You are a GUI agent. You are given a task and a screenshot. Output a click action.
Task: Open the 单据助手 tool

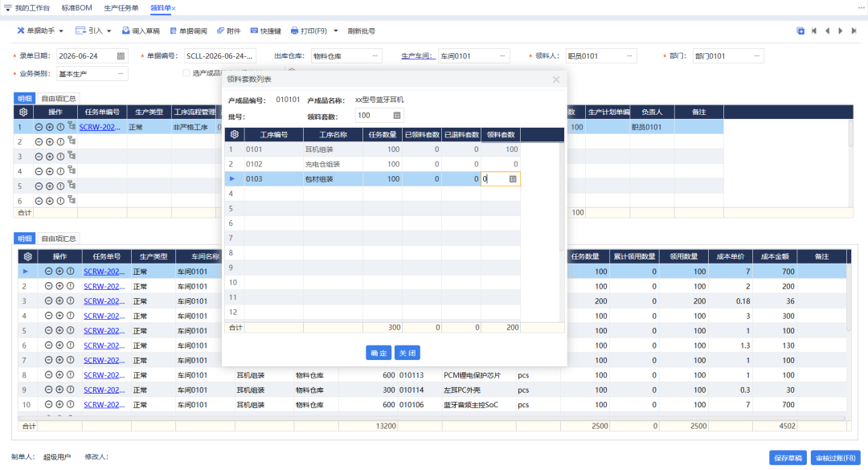pos(35,31)
